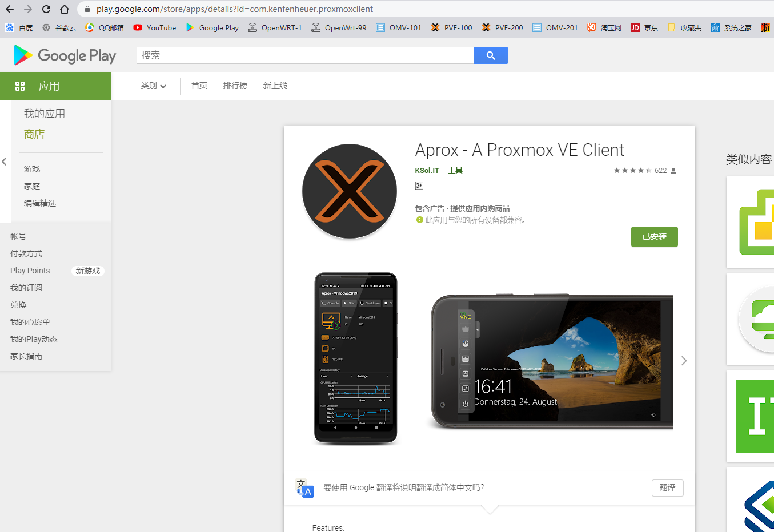
Task: Open 家庭 category in sidebar
Action: pos(32,186)
